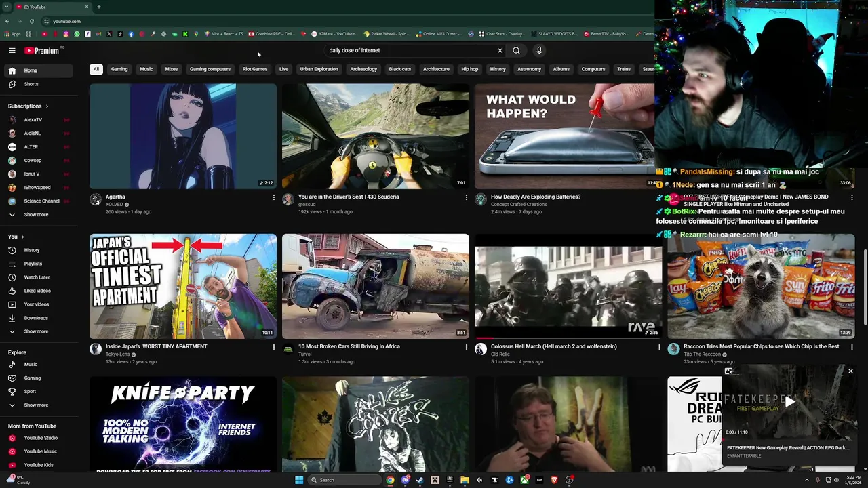Open the Knife Party video thumbnail
Viewport: 868px width, 488px height.
(183, 424)
